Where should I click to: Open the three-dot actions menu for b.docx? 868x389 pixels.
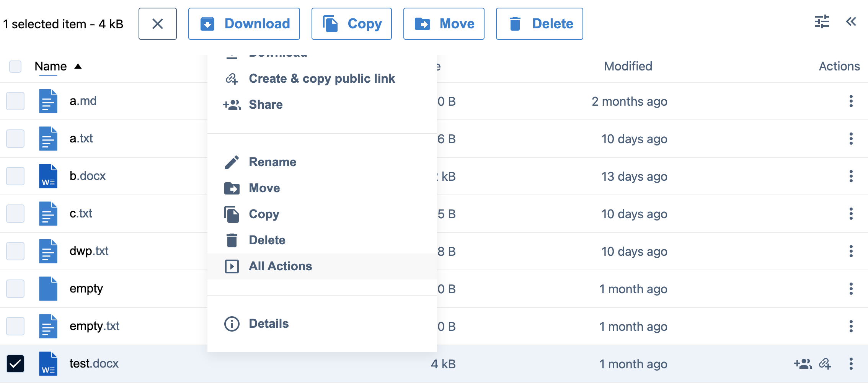click(x=851, y=177)
